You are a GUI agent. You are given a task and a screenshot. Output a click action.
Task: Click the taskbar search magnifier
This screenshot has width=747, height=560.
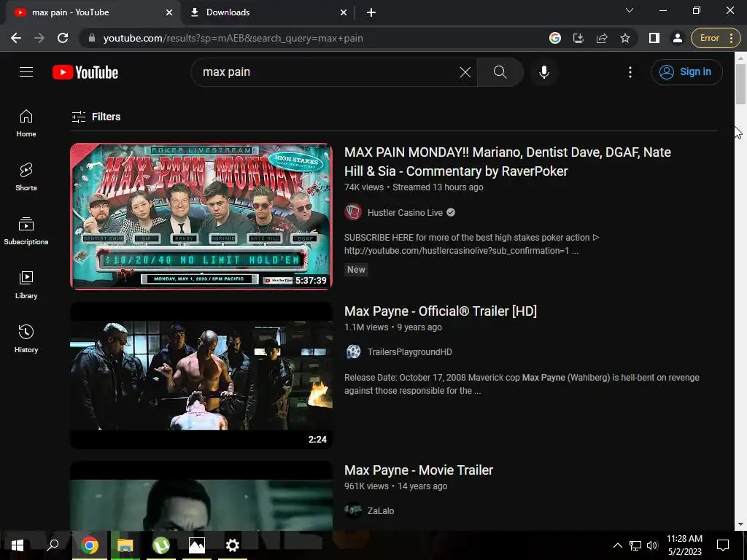click(53, 545)
